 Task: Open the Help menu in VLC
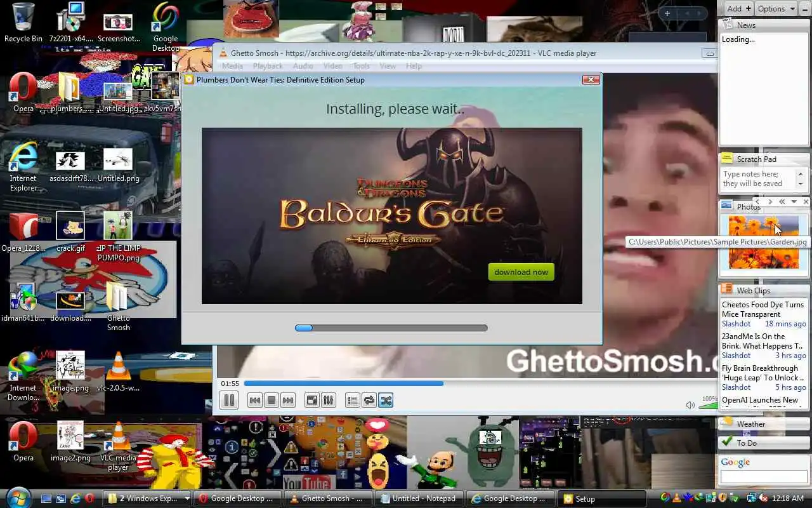point(414,66)
